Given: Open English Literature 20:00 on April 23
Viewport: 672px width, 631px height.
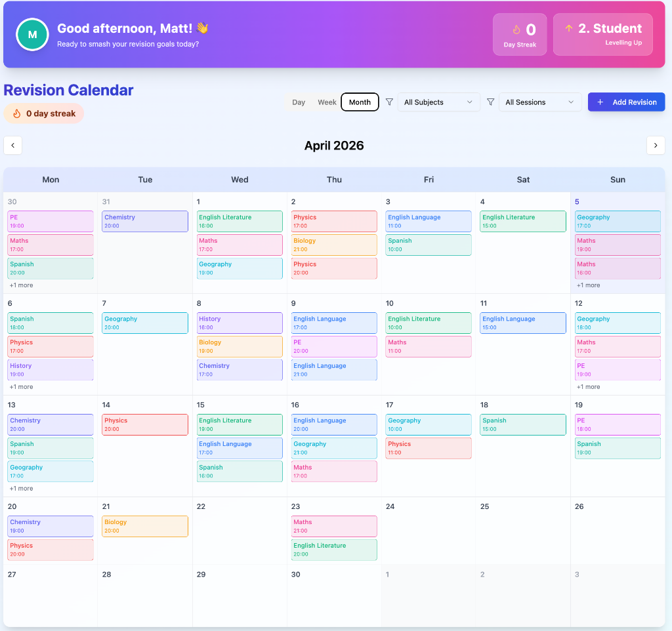Looking at the screenshot, I should (334, 550).
